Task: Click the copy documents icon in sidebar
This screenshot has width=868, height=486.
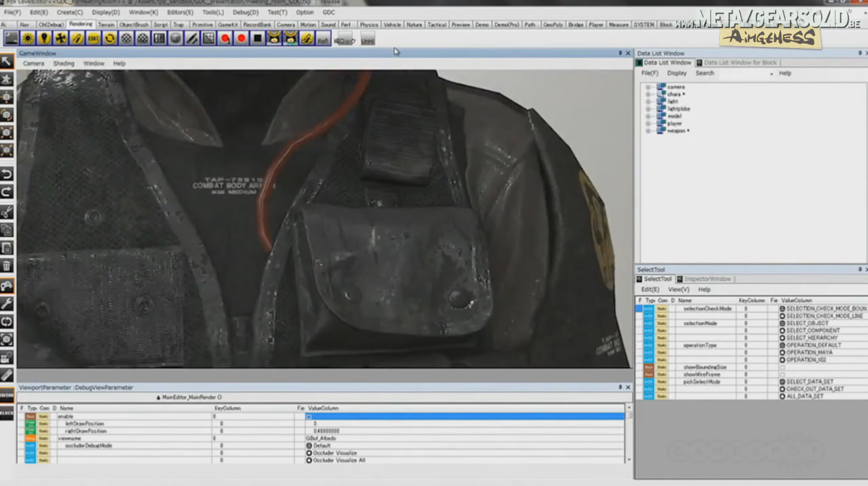Action: click(x=7, y=230)
